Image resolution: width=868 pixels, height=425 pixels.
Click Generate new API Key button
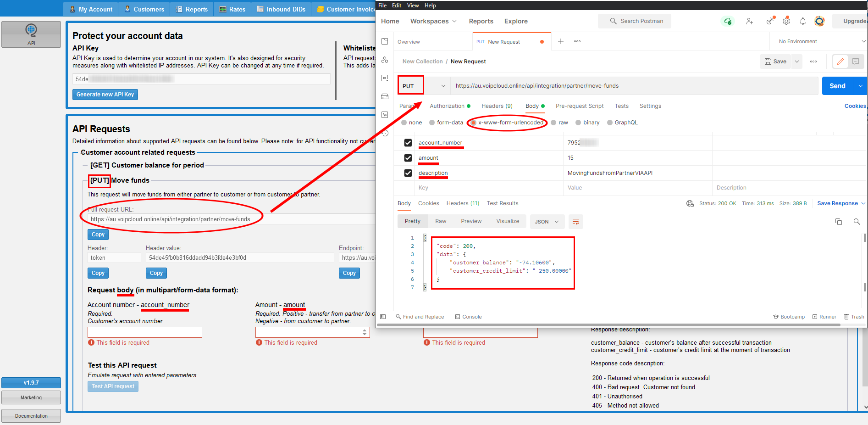[105, 95]
